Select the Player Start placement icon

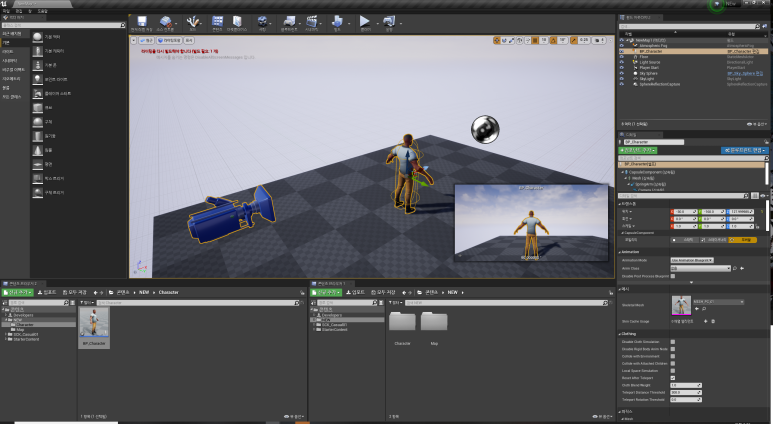tap(37, 94)
